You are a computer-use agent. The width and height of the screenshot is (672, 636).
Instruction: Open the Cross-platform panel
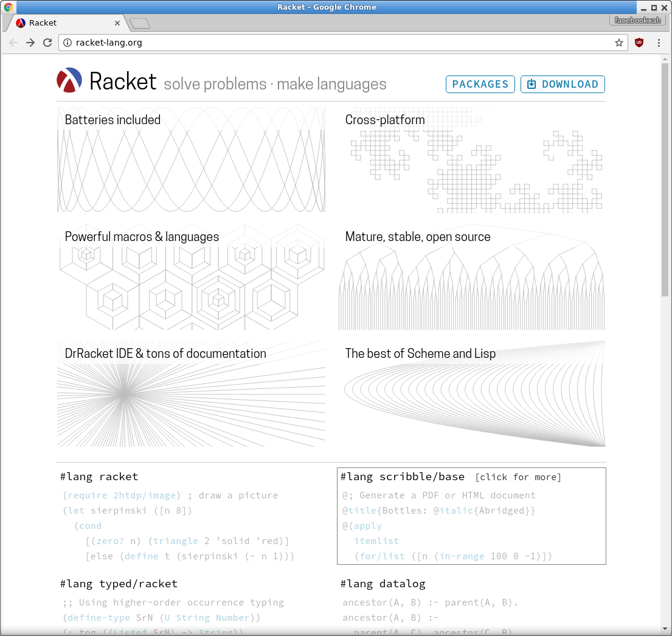tap(471, 159)
